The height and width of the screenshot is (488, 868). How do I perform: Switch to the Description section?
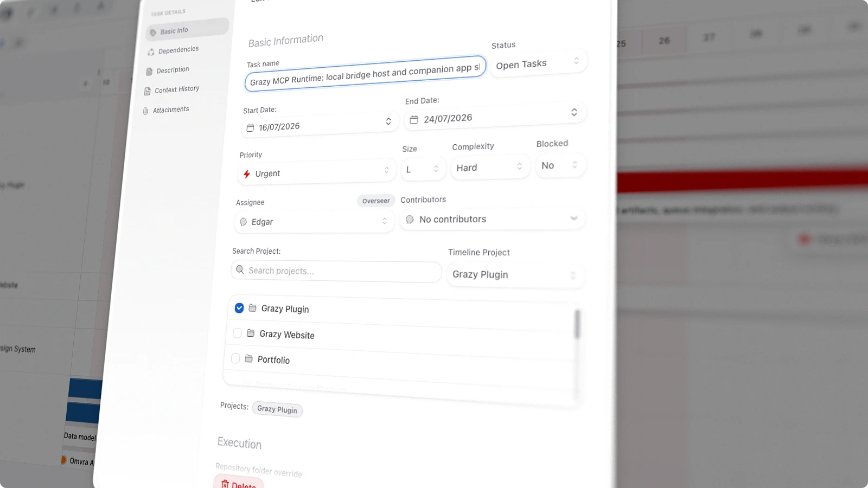tap(173, 70)
